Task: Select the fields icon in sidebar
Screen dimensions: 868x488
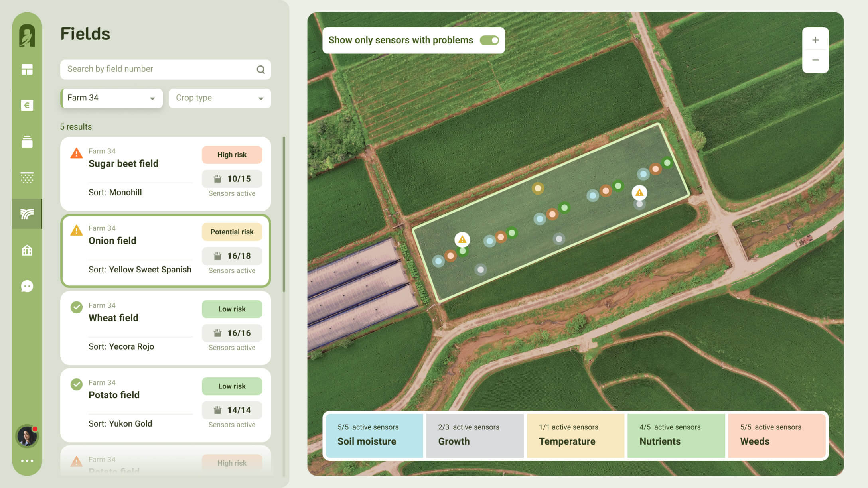Action: [27, 214]
